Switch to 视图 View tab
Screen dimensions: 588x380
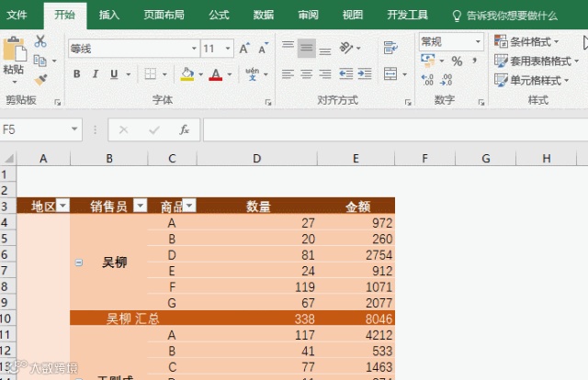[353, 15]
